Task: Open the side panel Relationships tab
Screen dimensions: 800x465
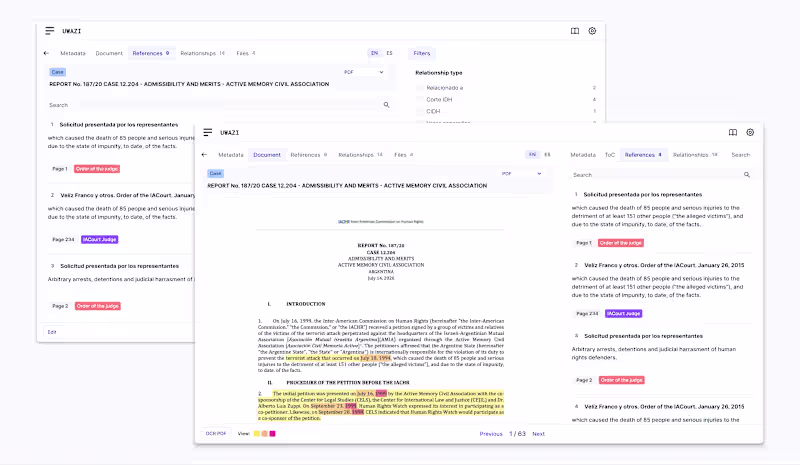Action: 695,155
